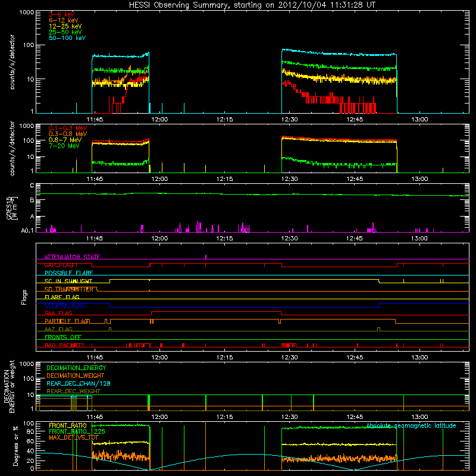Click the AAZ_FLAG label
The width and height of the screenshot is (476, 476).
pos(58,330)
